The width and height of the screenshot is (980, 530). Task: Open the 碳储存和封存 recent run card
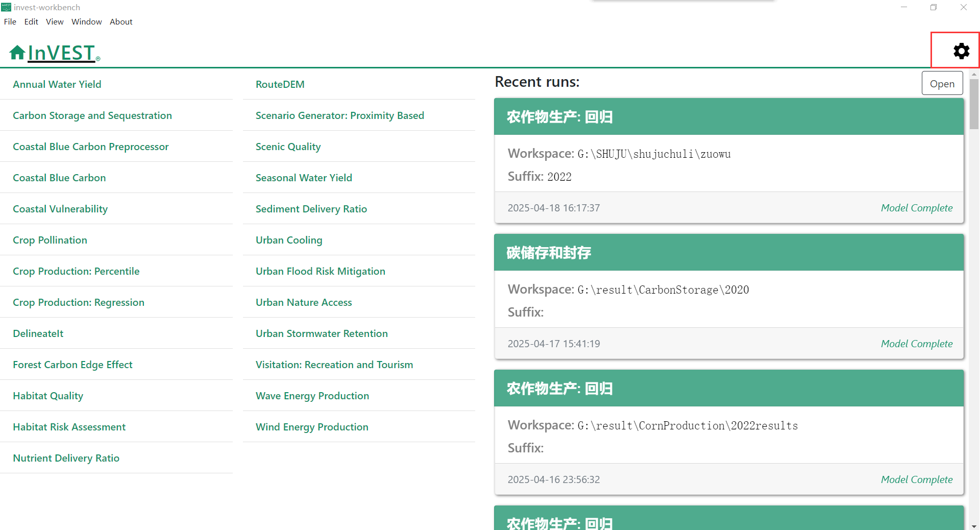[729, 297]
